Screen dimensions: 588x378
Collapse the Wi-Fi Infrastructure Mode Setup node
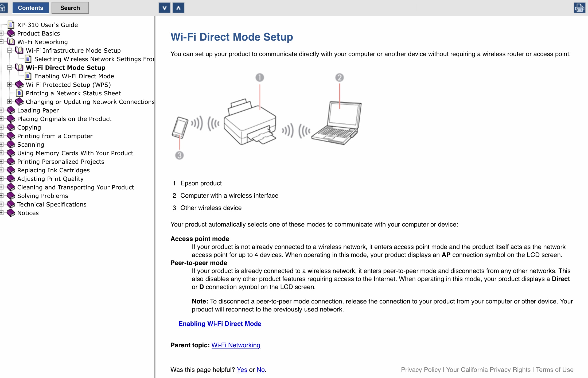10,50
